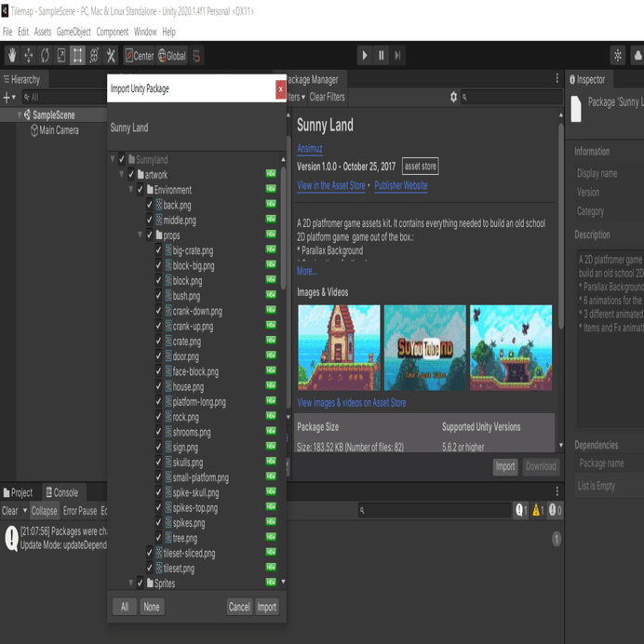
Task: Toggle grid snapping icon
Action: [196, 56]
